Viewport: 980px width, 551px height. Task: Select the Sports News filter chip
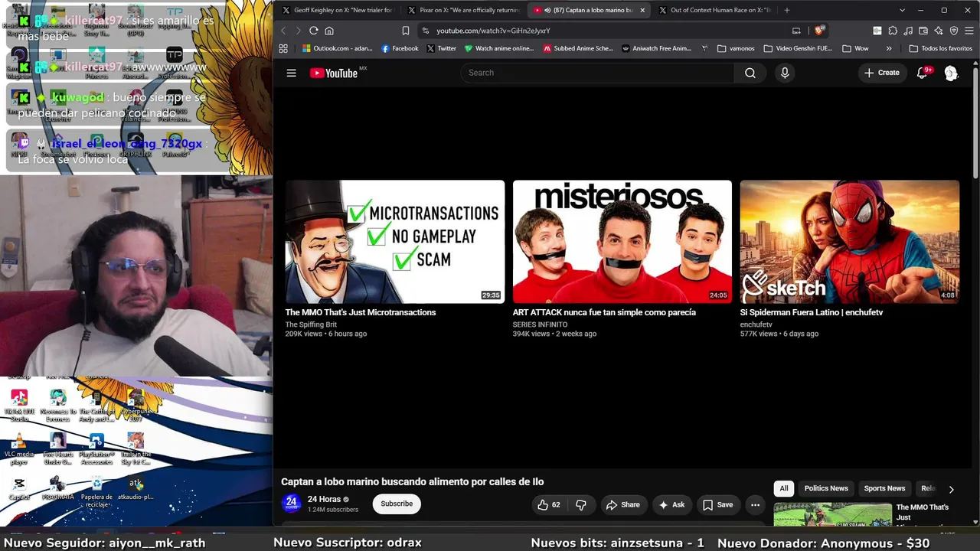pos(884,488)
